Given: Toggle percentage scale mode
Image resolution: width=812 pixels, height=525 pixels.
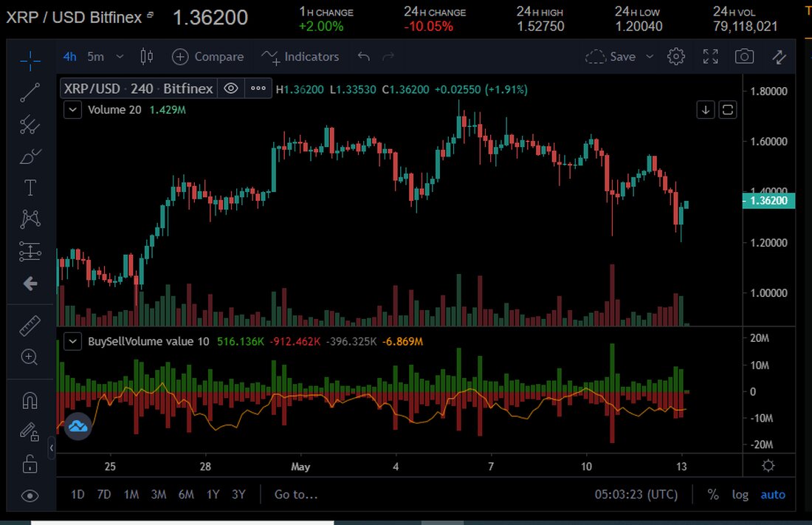Looking at the screenshot, I should tap(713, 495).
